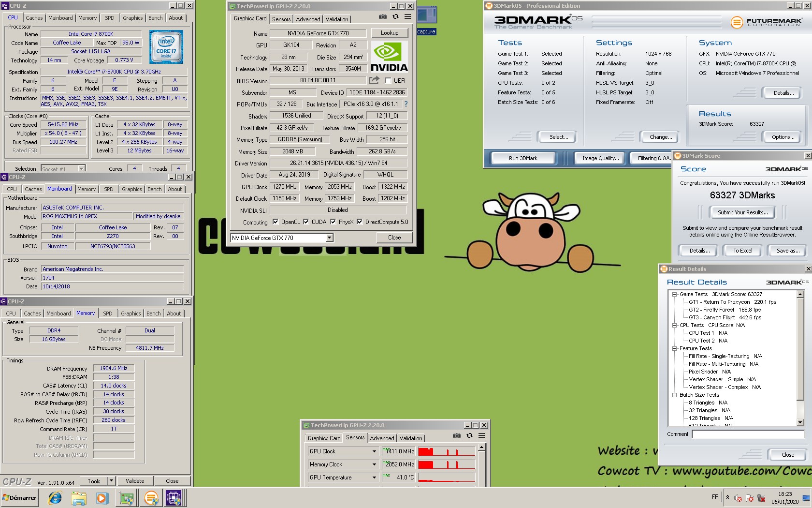Image resolution: width=812 pixels, height=508 pixels.
Task: Click the Image Quality... button
Action: [600, 158]
